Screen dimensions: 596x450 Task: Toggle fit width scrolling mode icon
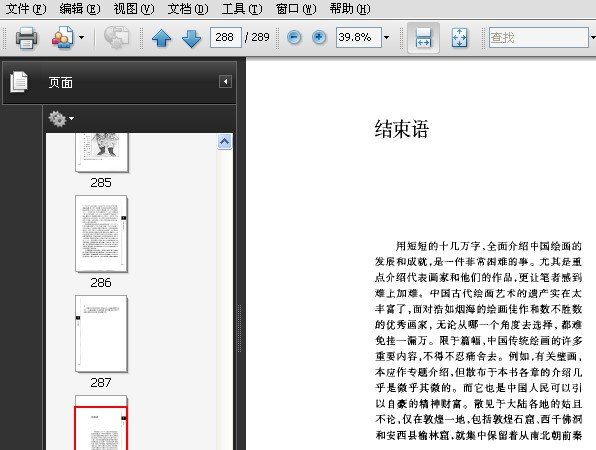(x=423, y=38)
